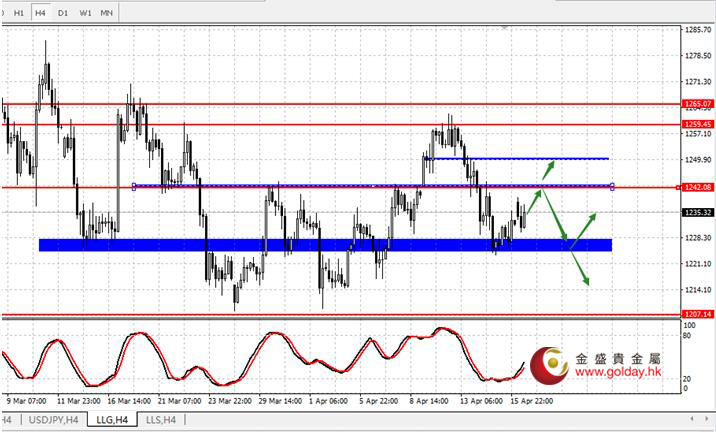
Task: Click the 1235.32 current price label
Action: click(x=697, y=212)
